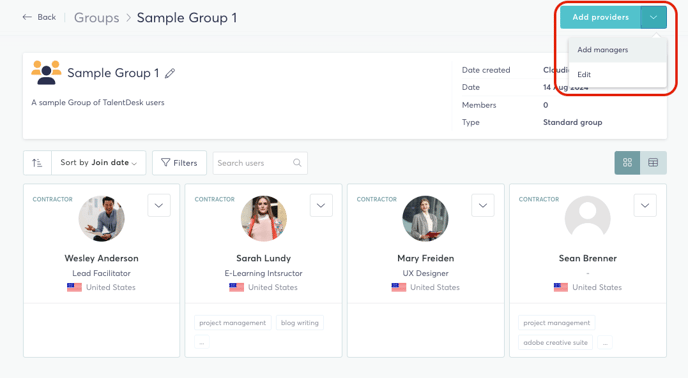Image resolution: width=688 pixels, height=378 pixels.
Task: Select Edit from the dropdown menu
Action: (617, 74)
